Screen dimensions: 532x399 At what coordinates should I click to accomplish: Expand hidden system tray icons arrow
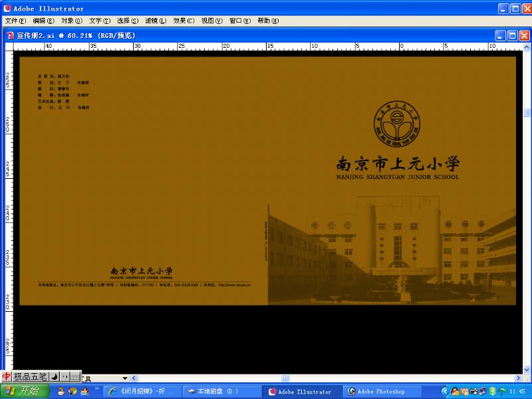tap(444, 392)
